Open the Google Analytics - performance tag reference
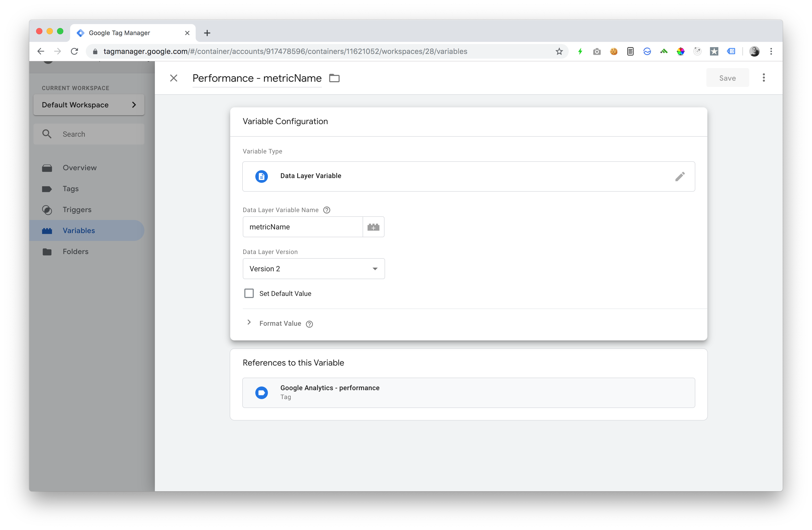Screen dimensions: 812x530 tap(468, 392)
